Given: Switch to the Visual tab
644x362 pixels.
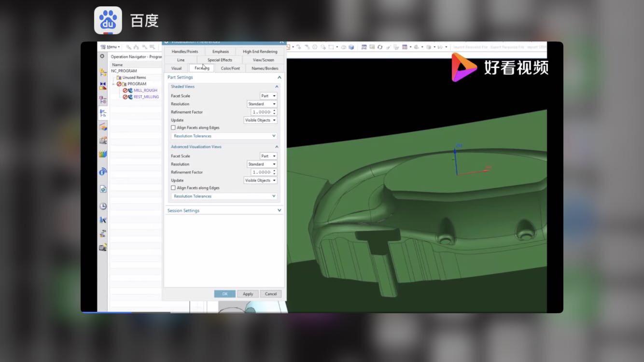Looking at the screenshot, I should (176, 69).
